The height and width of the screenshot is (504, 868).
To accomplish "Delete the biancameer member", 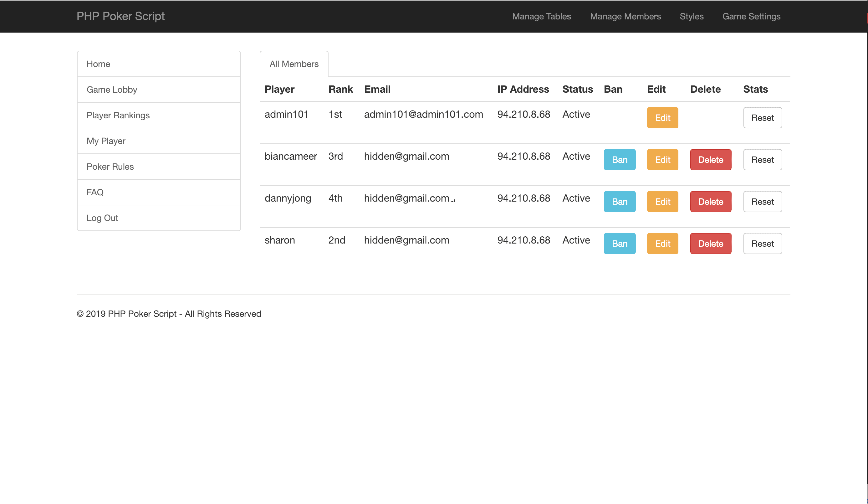I will click(x=711, y=160).
